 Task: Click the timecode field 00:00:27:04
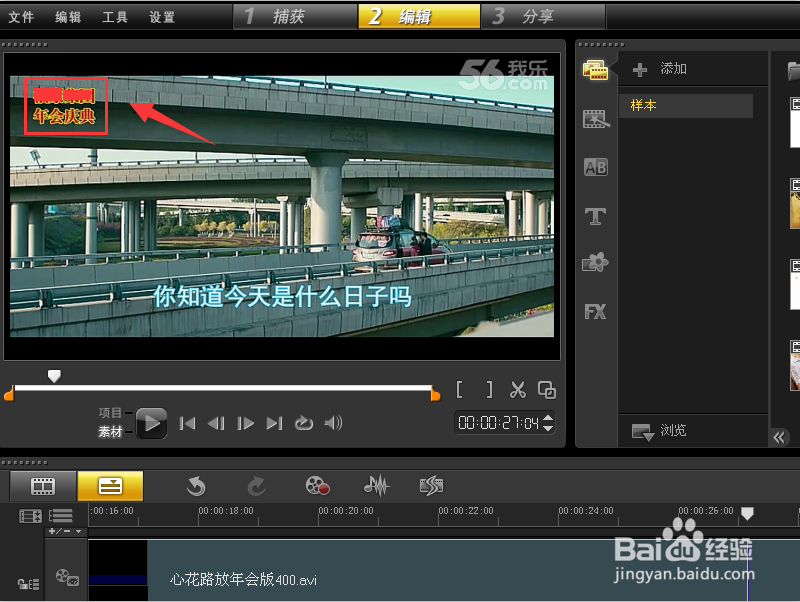(x=498, y=423)
